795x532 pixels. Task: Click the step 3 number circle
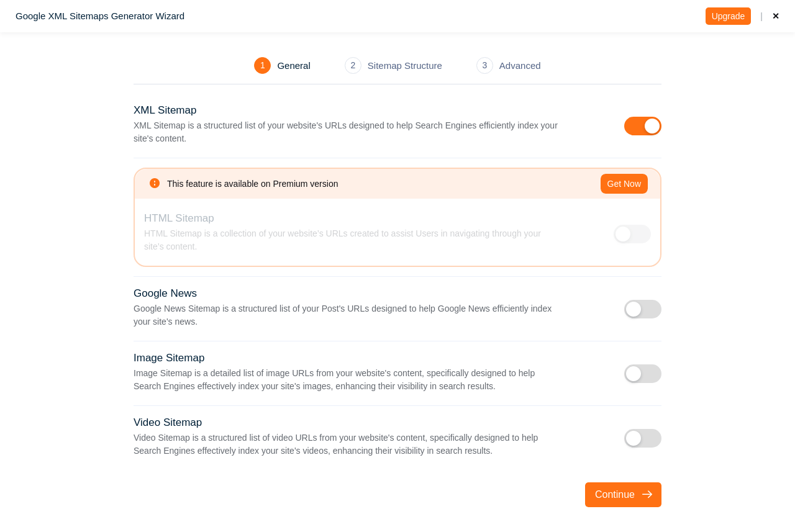(484, 65)
